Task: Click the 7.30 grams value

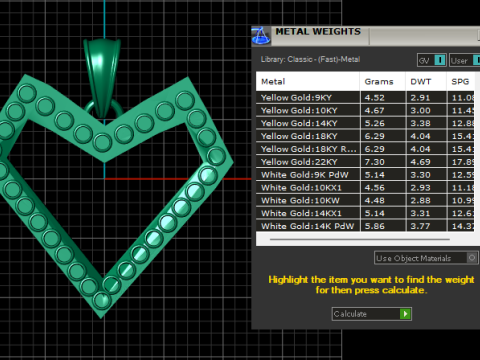Action: (375, 162)
